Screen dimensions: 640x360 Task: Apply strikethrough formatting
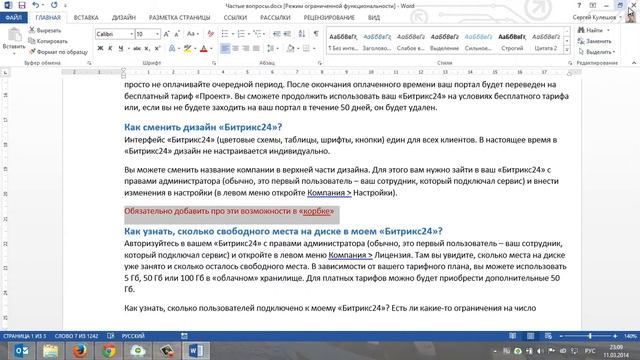click(137, 49)
